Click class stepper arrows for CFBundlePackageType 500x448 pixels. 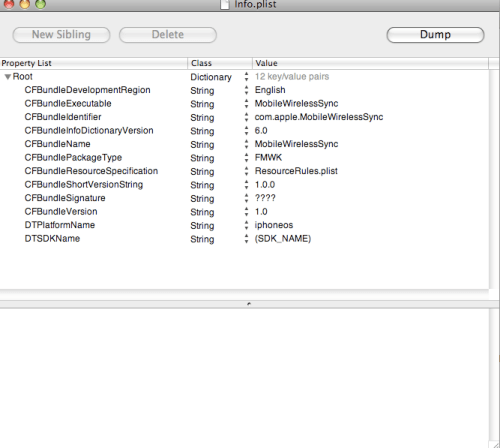tap(246, 158)
